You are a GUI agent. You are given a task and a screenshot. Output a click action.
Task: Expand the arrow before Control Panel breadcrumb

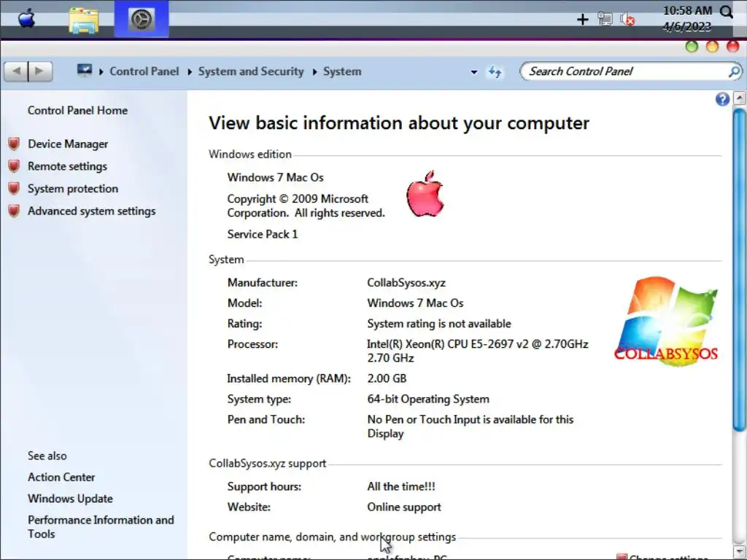(x=101, y=72)
